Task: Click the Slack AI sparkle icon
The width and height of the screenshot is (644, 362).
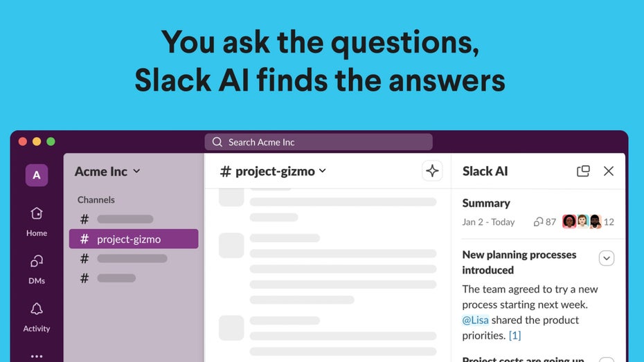Action: tap(432, 171)
